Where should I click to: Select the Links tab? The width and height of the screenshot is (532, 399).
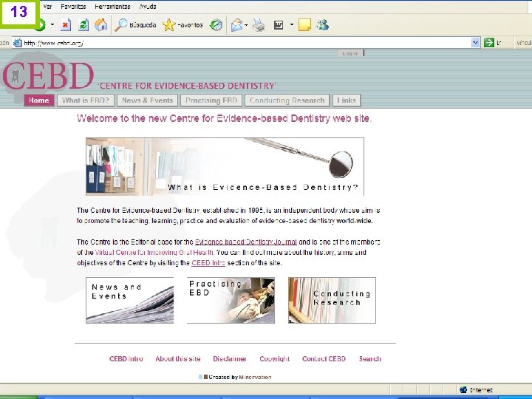347,100
